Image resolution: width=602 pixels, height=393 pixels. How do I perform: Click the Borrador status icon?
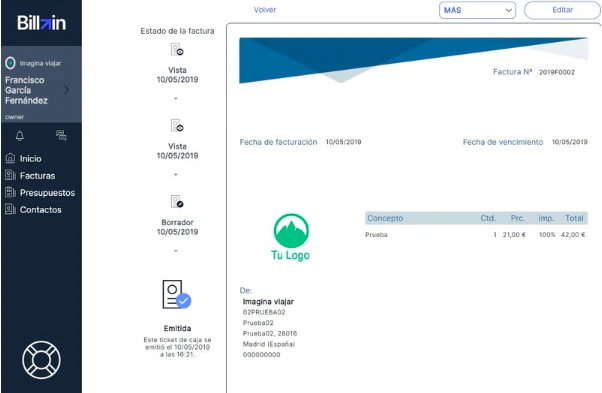pyautogui.click(x=177, y=201)
